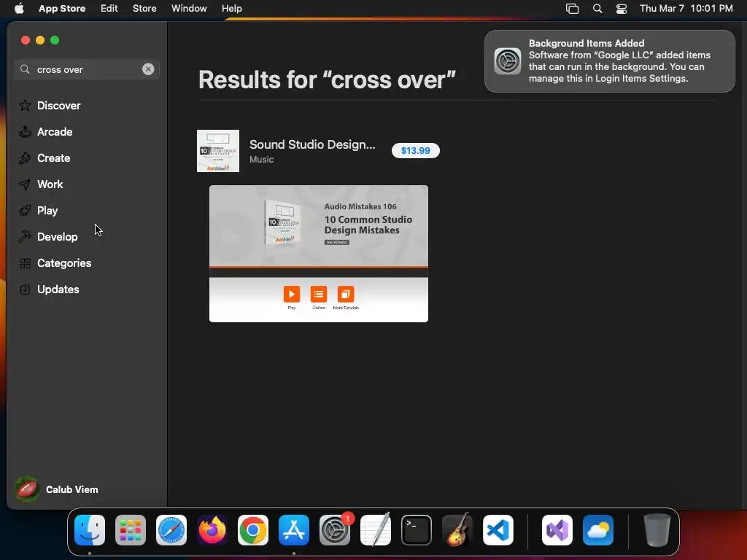Clear the search field text
This screenshot has height=560, width=747.
(x=148, y=69)
